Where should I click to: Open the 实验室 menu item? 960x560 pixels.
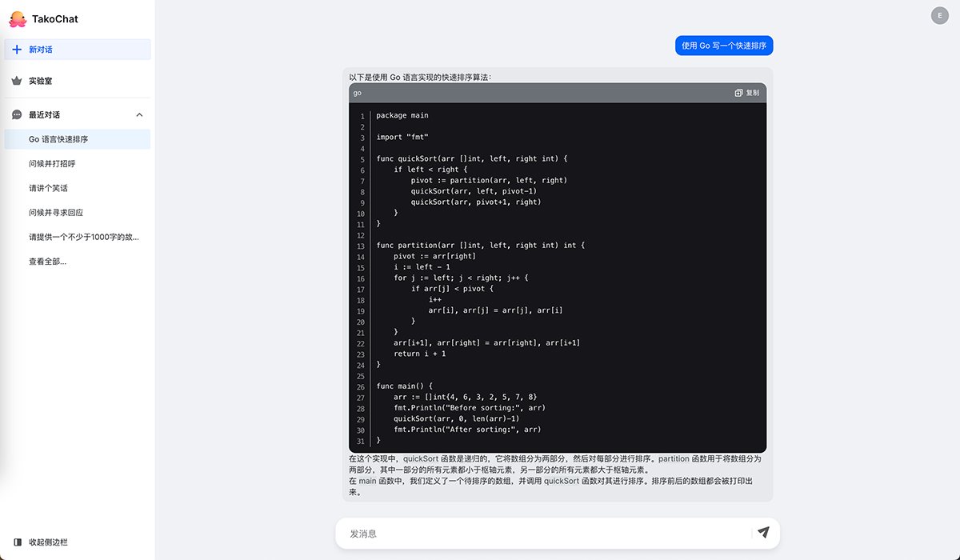click(x=40, y=81)
